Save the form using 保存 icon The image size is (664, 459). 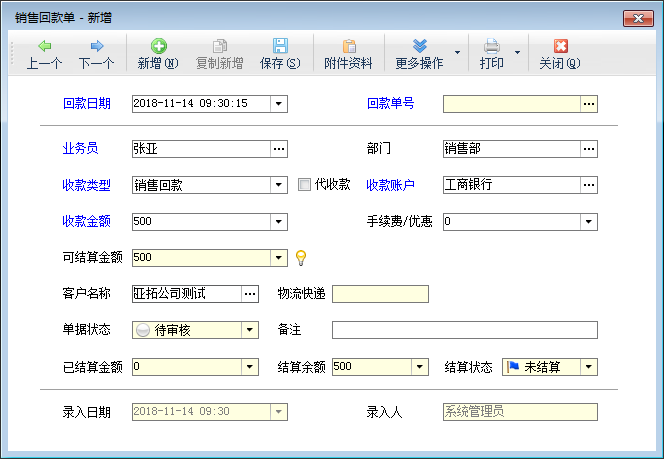point(280,46)
